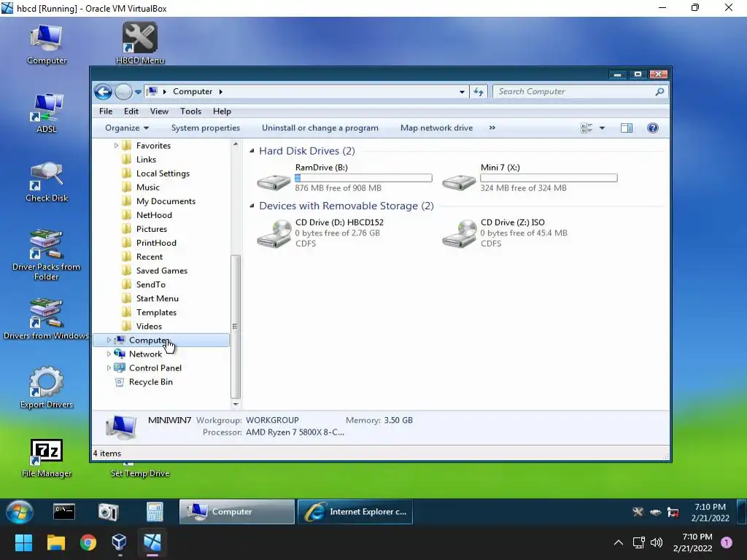Expand the Favorites tree node
This screenshot has height=560, width=747.
point(116,145)
